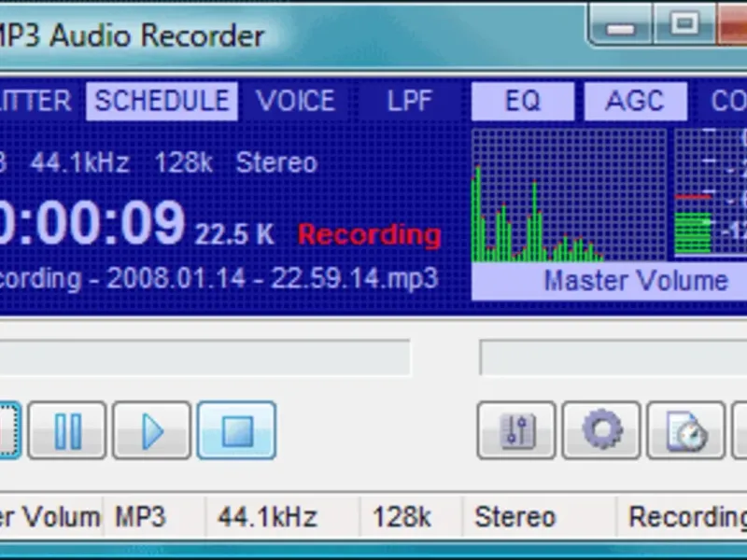747x560 pixels.
Task: Toggle the AGC indicator
Action: coord(636,101)
